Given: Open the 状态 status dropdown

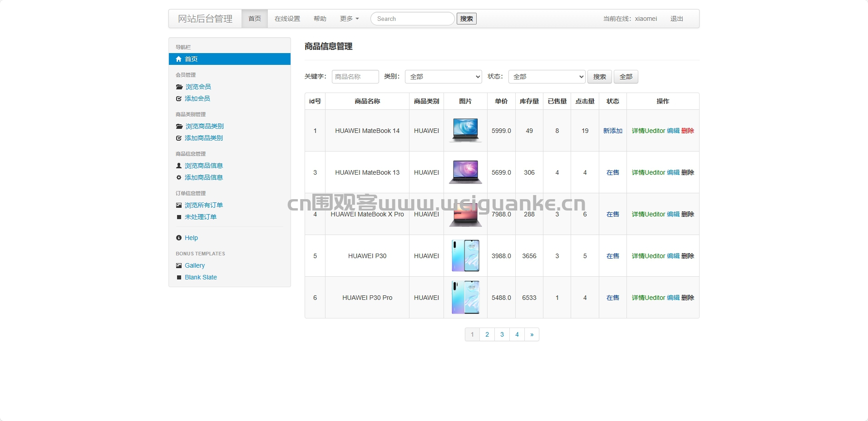Looking at the screenshot, I should coord(547,77).
